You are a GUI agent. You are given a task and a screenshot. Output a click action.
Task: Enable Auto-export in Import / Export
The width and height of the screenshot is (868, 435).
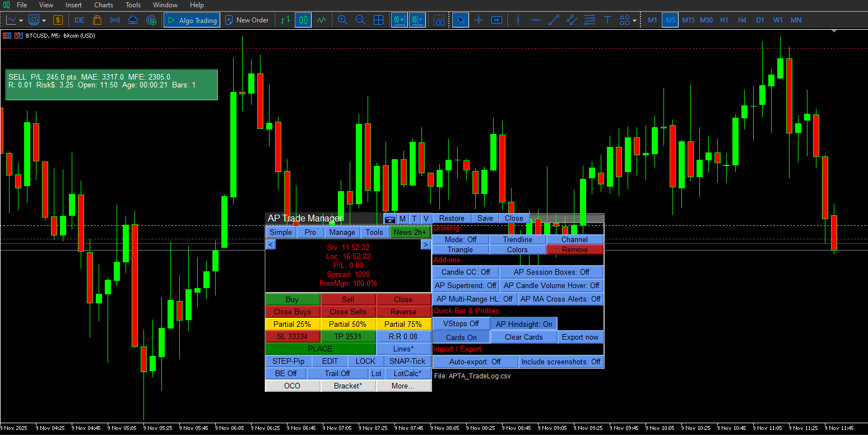tap(475, 362)
